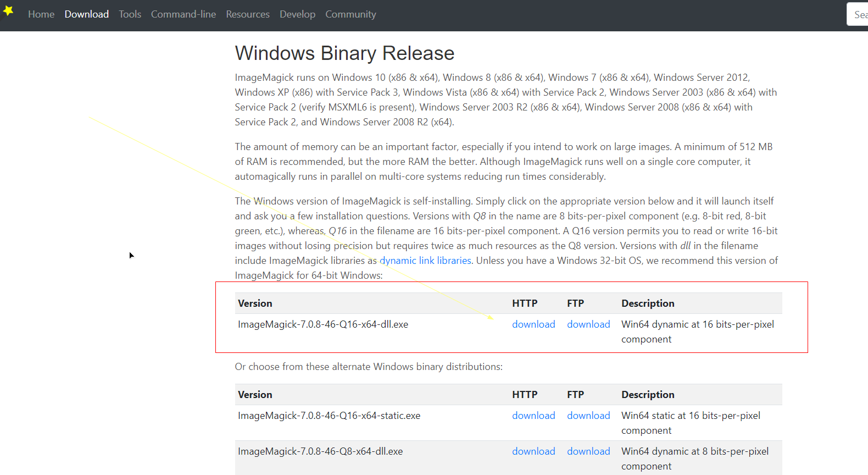Open the Tools menu item
Screen dimensions: 868x475
pos(130,14)
